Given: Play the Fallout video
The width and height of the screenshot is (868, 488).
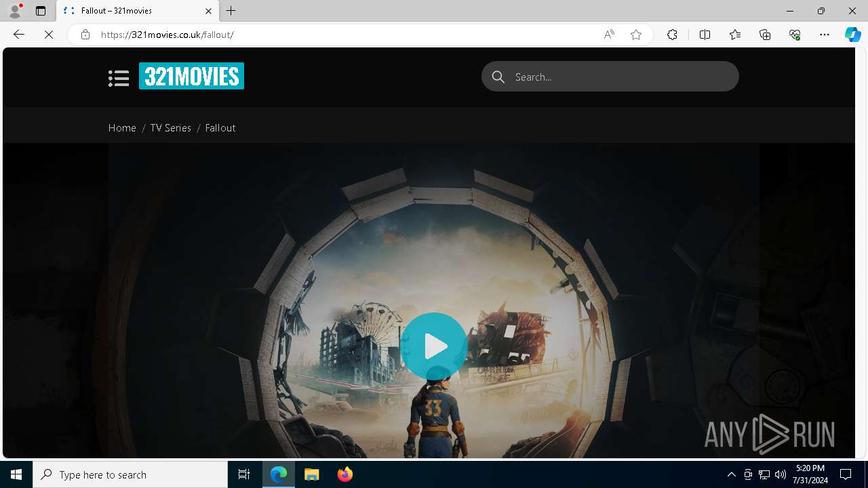Looking at the screenshot, I should tap(434, 346).
